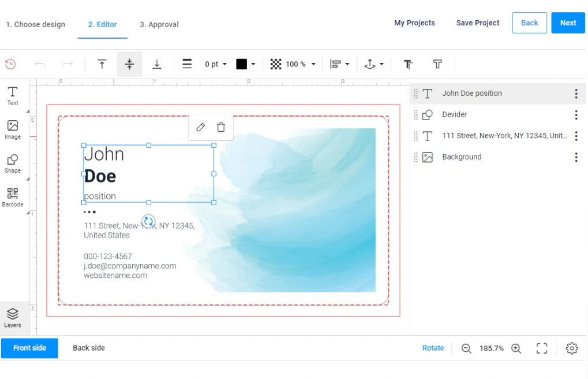Screen dimensions: 588x379
Task: Open the Editor step tab
Action: point(102,24)
